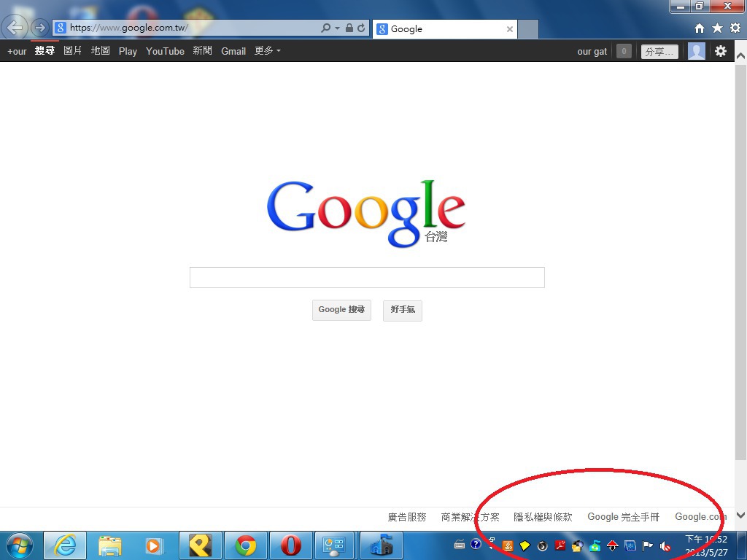
Task: Open 圖片 in the Google bar
Action: 73,50
